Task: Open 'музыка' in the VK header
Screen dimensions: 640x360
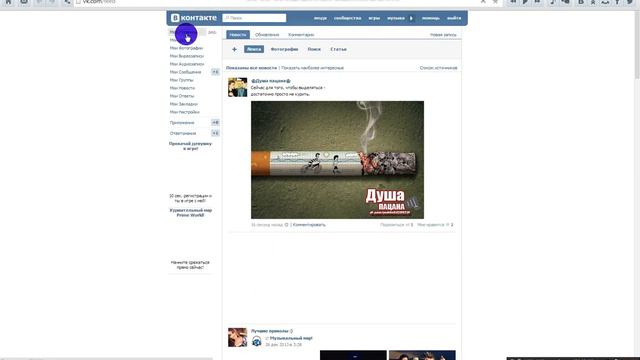Action: (396, 18)
